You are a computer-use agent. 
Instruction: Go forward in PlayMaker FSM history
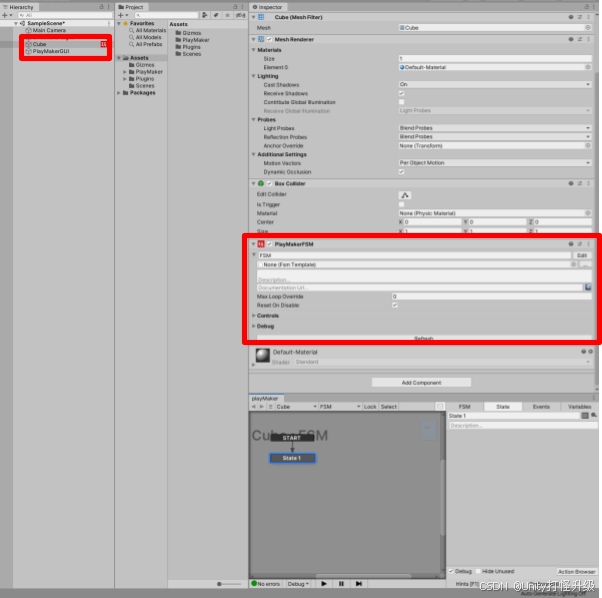[x=261, y=406]
